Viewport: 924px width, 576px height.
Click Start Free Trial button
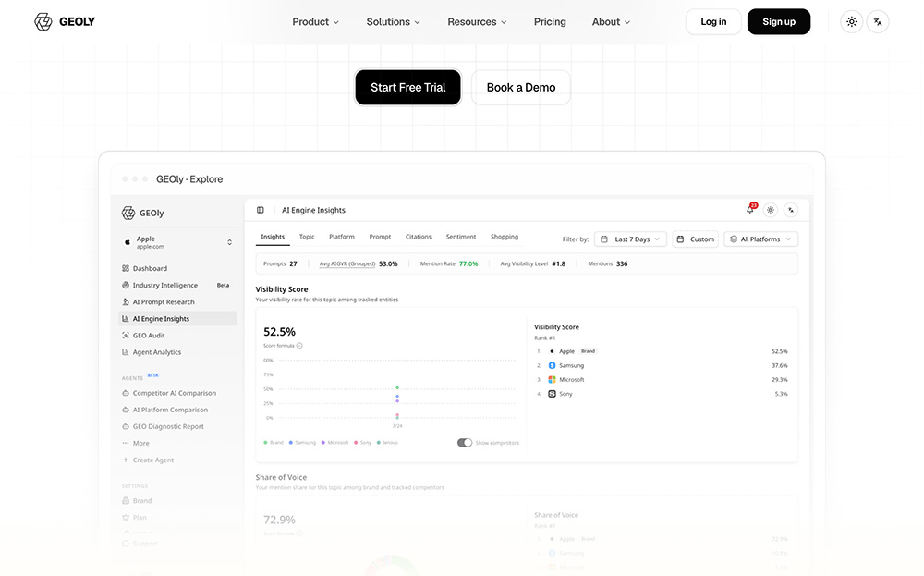(407, 87)
